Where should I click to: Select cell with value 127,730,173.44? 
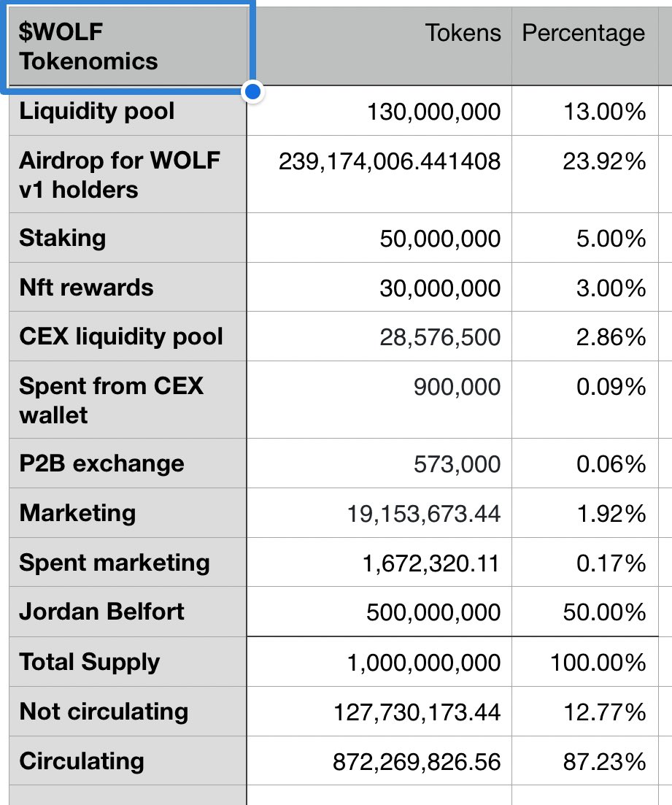[379, 712]
